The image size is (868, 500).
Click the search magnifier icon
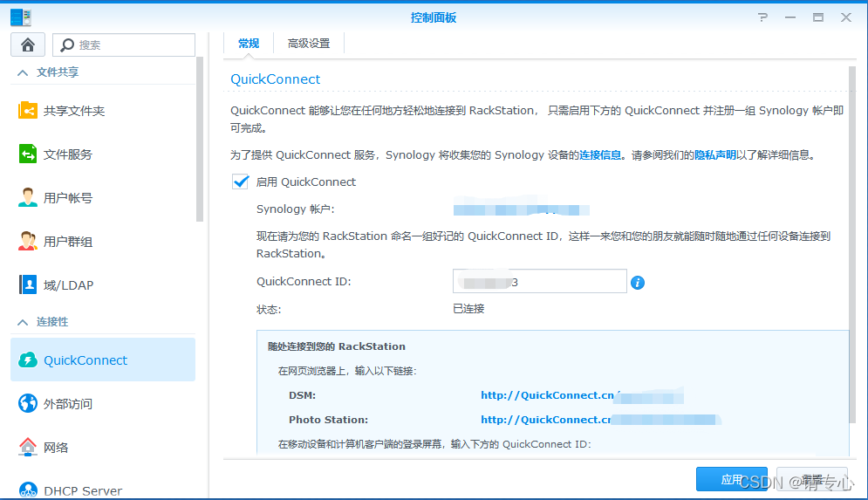pyautogui.click(x=67, y=45)
